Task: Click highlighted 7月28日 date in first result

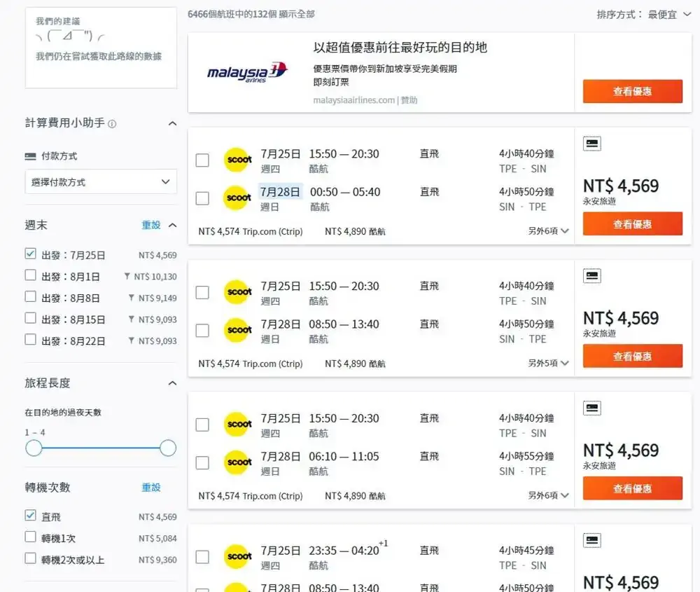Action: coord(281,192)
